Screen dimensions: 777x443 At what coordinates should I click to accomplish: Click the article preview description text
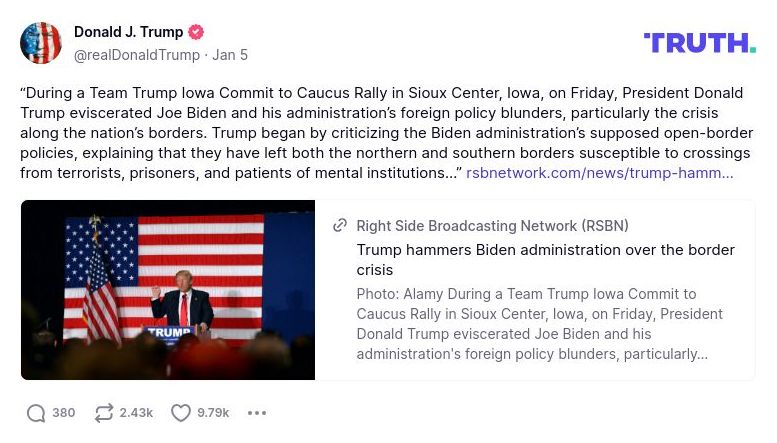click(540, 324)
